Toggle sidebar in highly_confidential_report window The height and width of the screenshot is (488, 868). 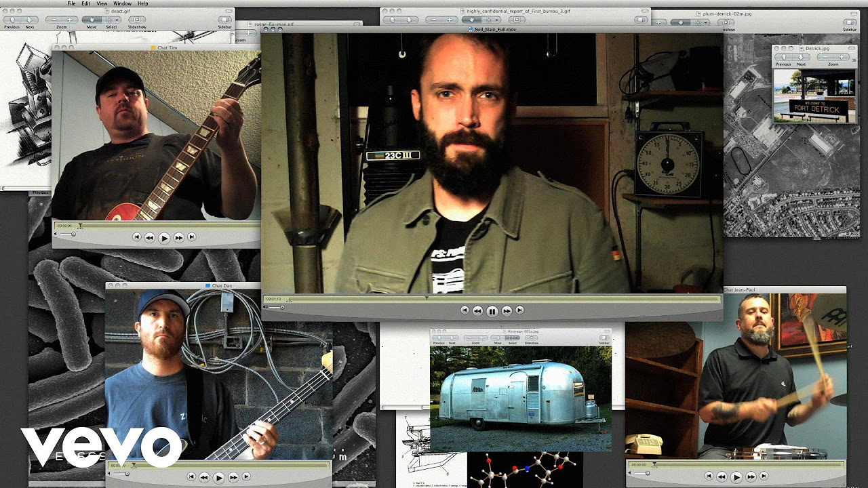pyautogui.click(x=641, y=20)
